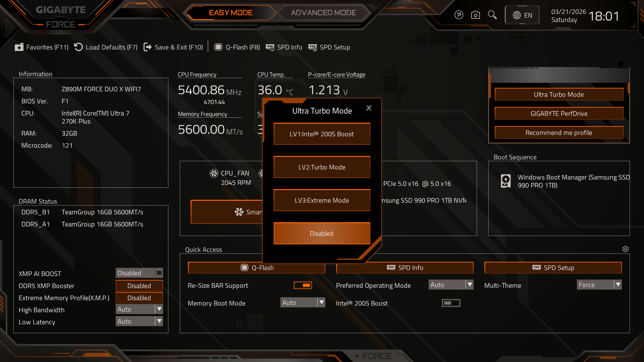
Task: Enable Intel 200S Boost toggle
Action: click(451, 303)
